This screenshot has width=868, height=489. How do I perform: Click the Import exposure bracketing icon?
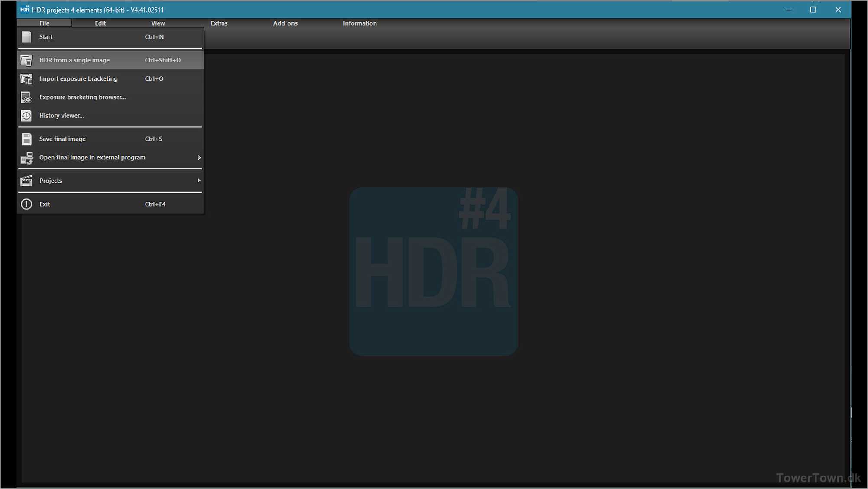coord(26,79)
